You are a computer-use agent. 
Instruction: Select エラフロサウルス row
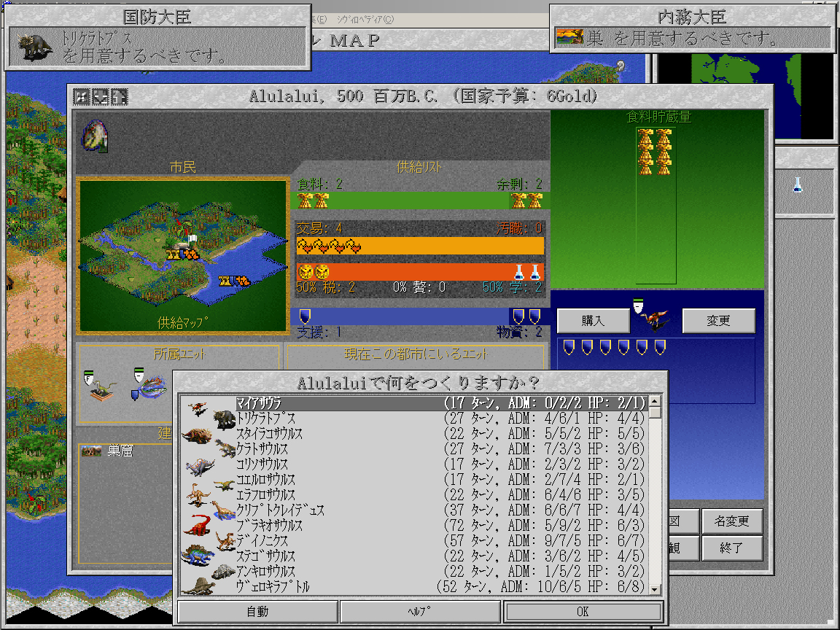coord(440,494)
